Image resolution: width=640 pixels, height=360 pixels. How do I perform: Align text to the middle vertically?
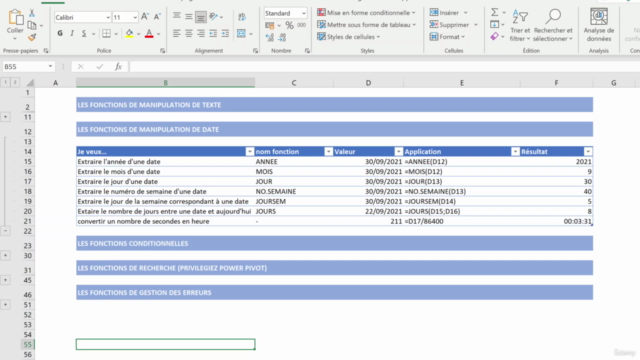[189, 16]
